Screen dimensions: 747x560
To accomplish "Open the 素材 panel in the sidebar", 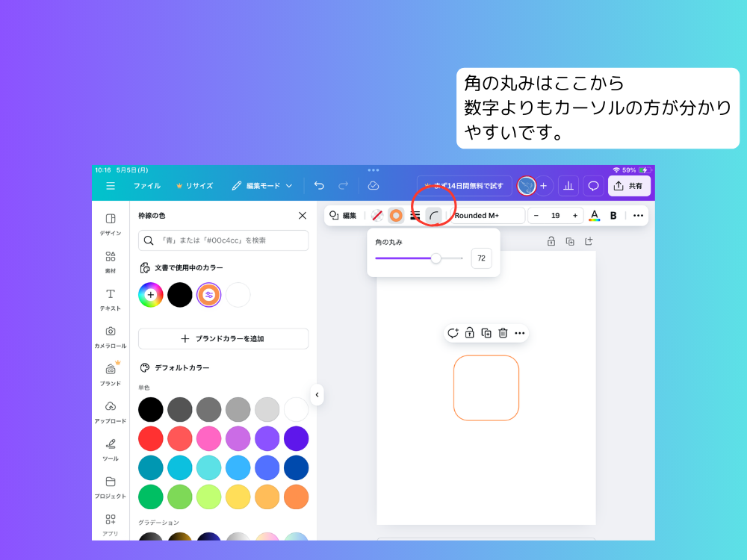I will click(x=110, y=261).
